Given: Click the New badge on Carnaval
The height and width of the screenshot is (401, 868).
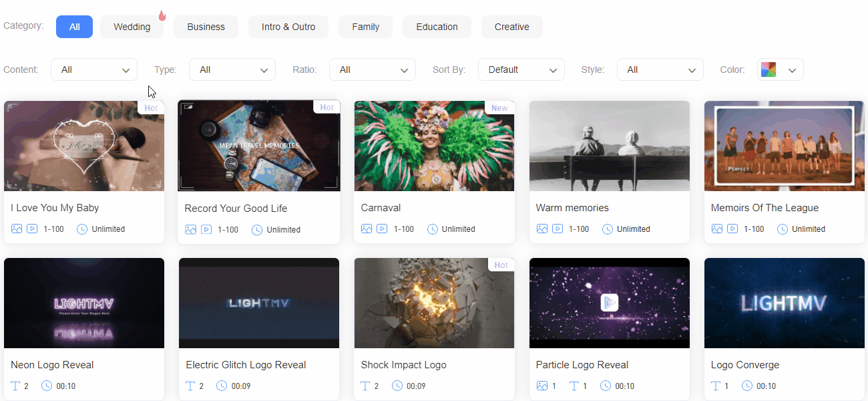Looking at the screenshot, I should (x=500, y=108).
